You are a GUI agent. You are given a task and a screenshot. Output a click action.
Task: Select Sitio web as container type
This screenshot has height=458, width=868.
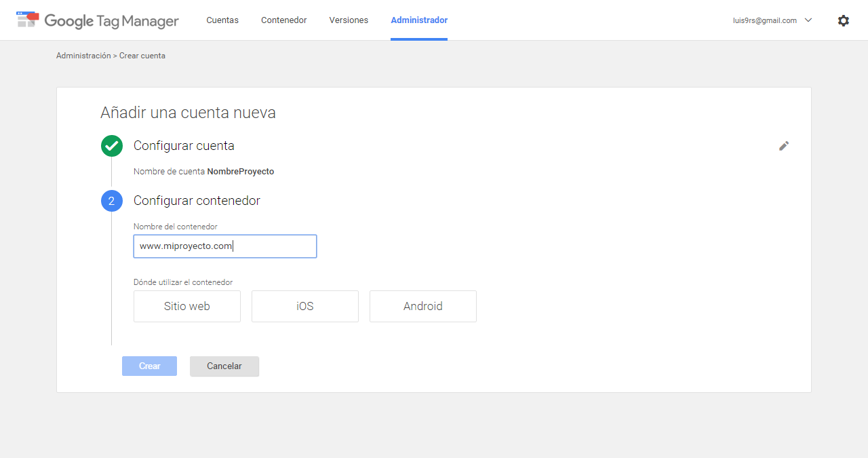pyautogui.click(x=187, y=306)
